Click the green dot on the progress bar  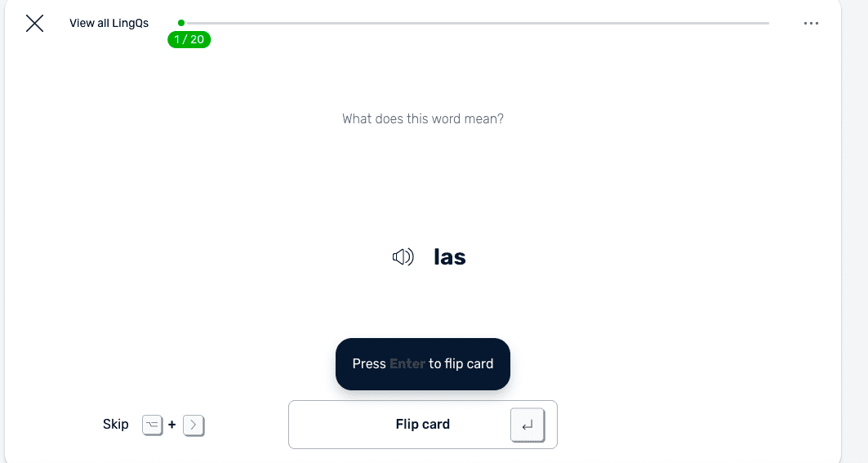(x=181, y=23)
